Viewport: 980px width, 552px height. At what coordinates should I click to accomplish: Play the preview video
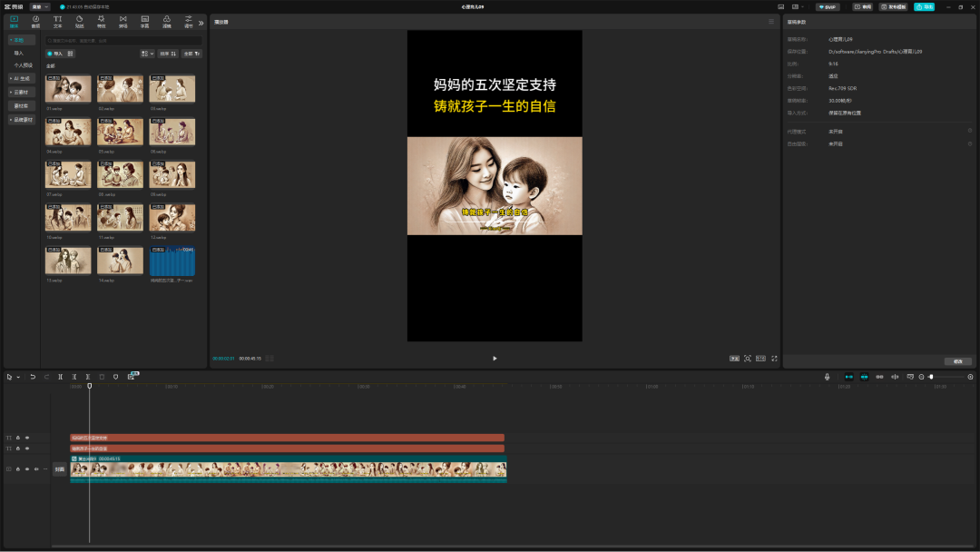click(x=495, y=359)
